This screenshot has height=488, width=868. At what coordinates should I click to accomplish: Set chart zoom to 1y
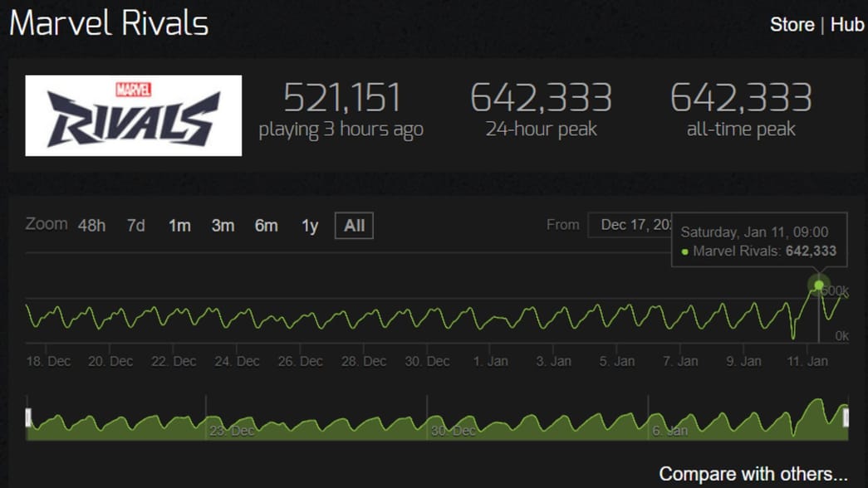[x=310, y=226]
